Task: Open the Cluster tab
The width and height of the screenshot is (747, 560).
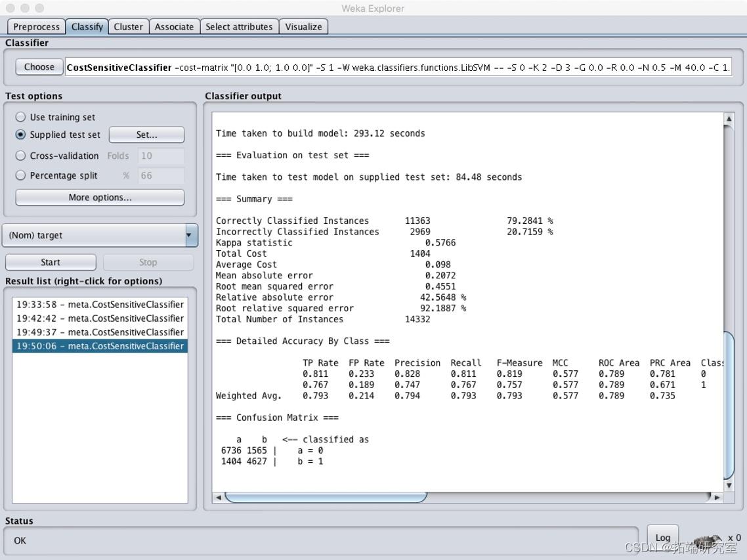Action: (x=128, y=27)
